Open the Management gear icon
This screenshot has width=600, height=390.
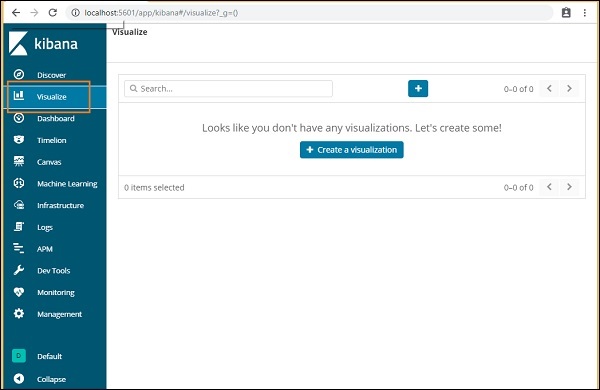(19, 313)
